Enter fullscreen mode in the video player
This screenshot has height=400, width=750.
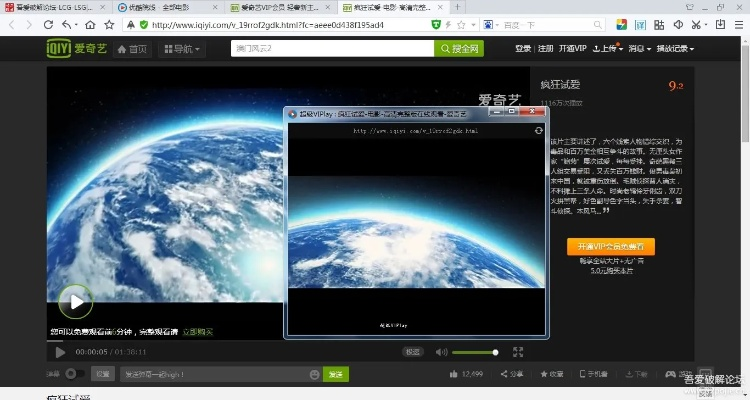[x=518, y=352]
